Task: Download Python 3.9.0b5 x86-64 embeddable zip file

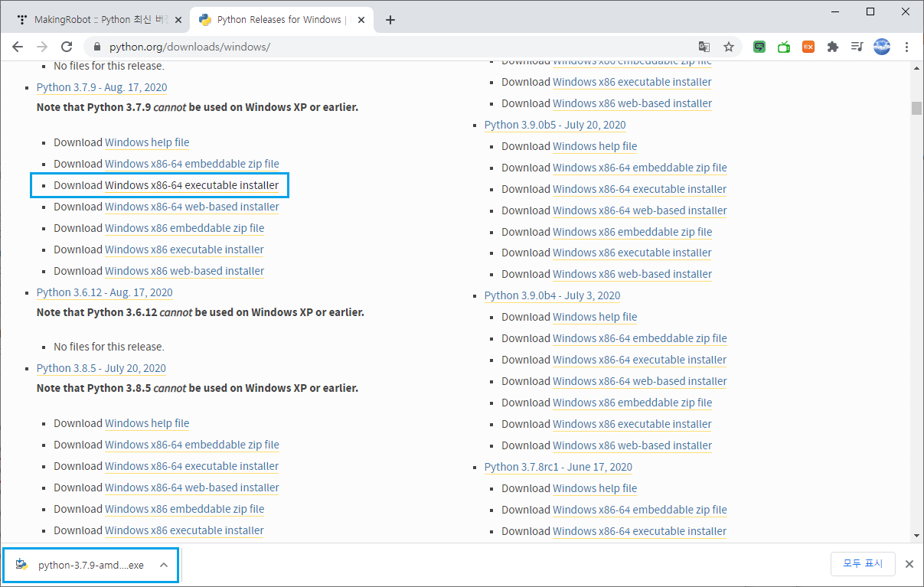Action: (640, 168)
